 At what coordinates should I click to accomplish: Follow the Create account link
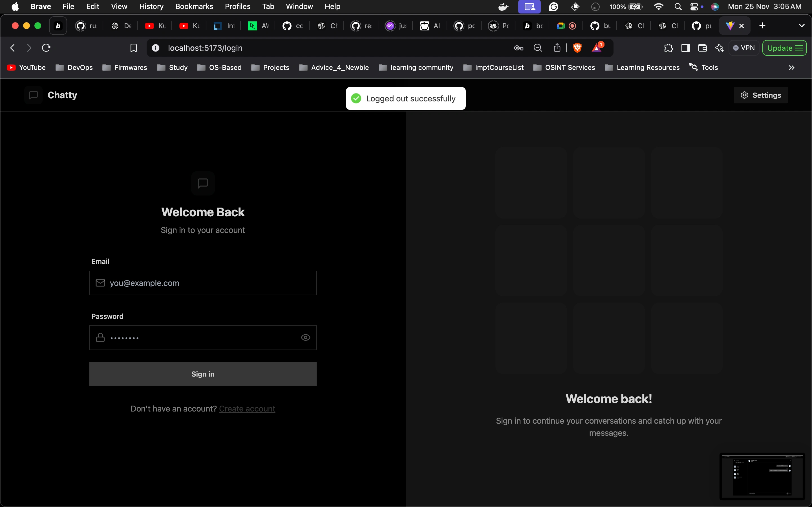click(x=247, y=409)
